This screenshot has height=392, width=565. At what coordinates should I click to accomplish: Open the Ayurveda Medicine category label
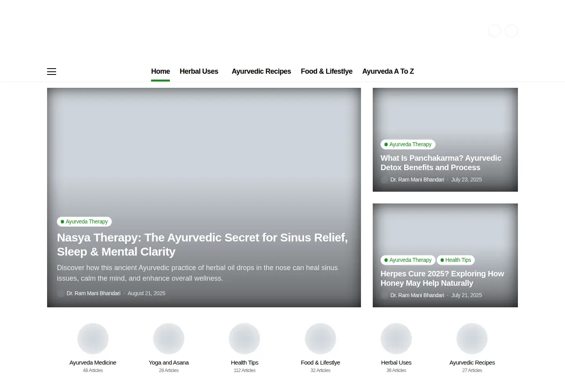(93, 363)
